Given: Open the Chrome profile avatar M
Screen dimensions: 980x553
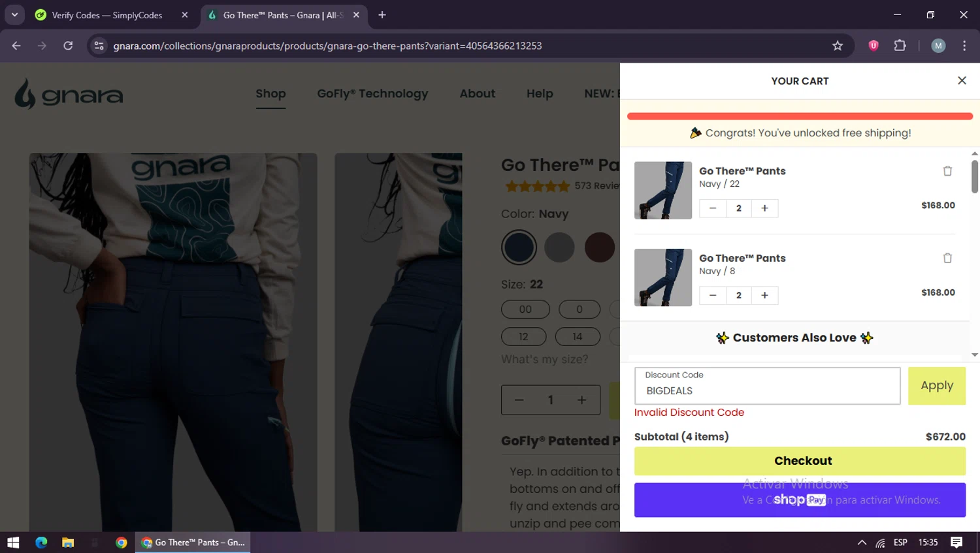Looking at the screenshot, I should [938, 46].
